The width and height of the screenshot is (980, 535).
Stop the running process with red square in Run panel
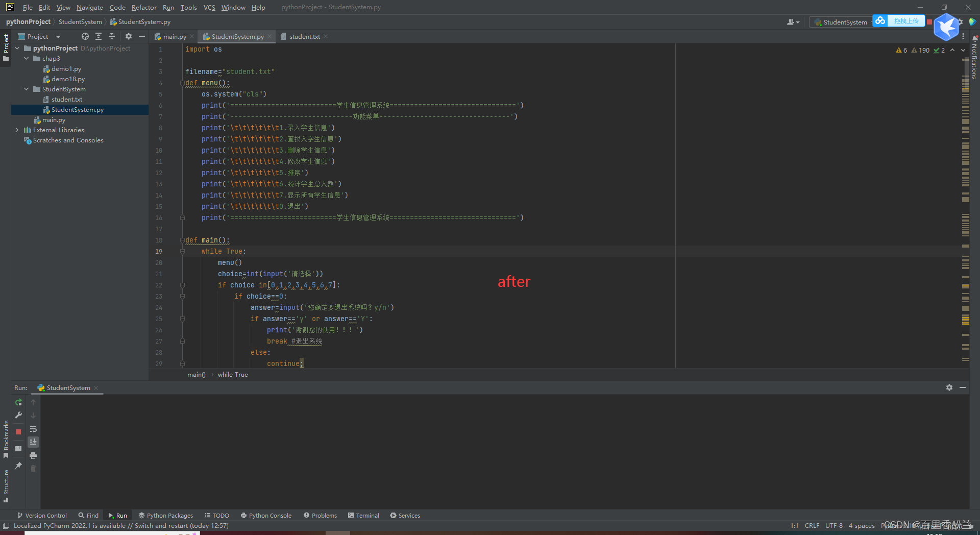point(18,432)
